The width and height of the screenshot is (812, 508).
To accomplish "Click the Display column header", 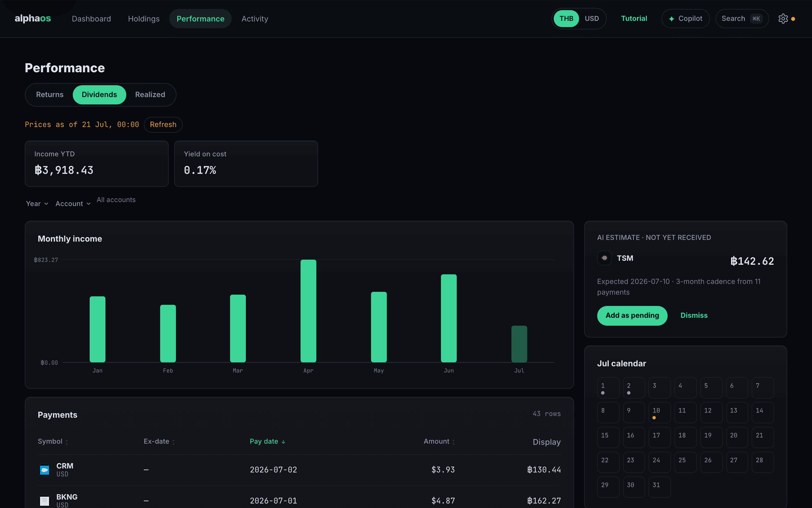I will (x=547, y=442).
